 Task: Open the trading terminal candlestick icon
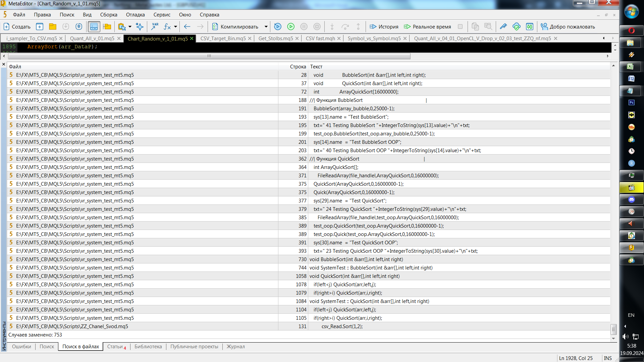(x=530, y=27)
